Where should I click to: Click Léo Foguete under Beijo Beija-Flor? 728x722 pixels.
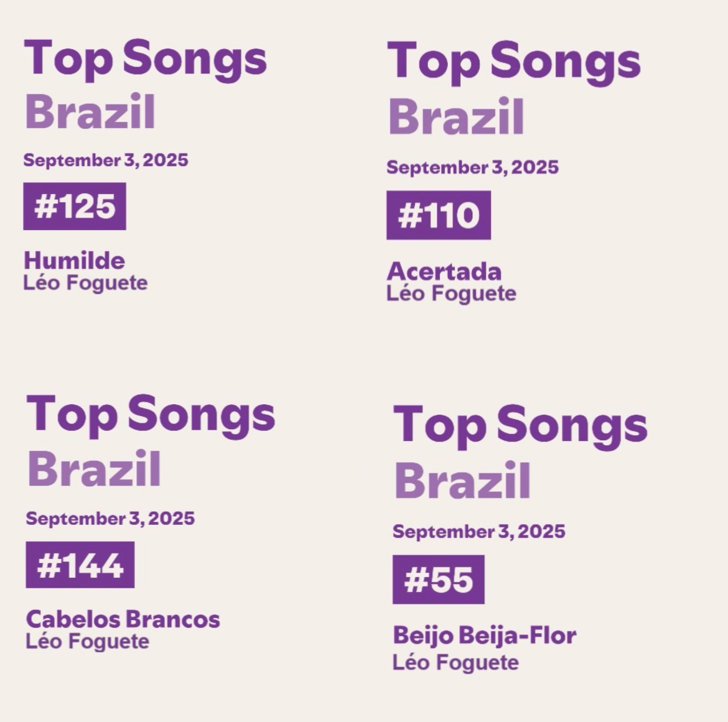click(x=455, y=662)
